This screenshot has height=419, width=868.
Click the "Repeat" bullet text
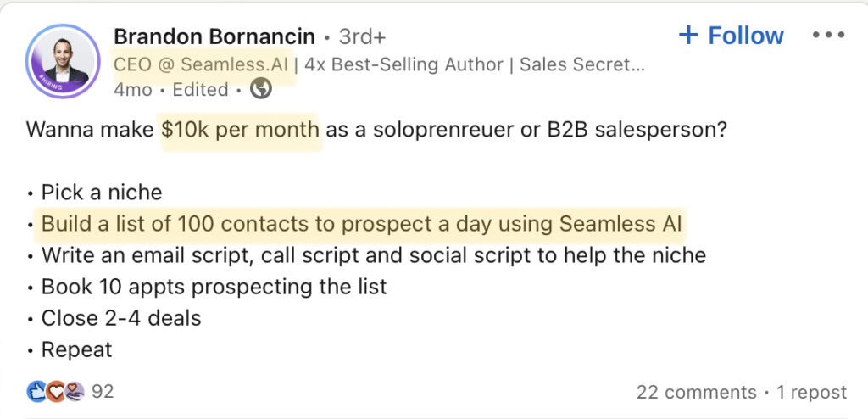coord(76,349)
